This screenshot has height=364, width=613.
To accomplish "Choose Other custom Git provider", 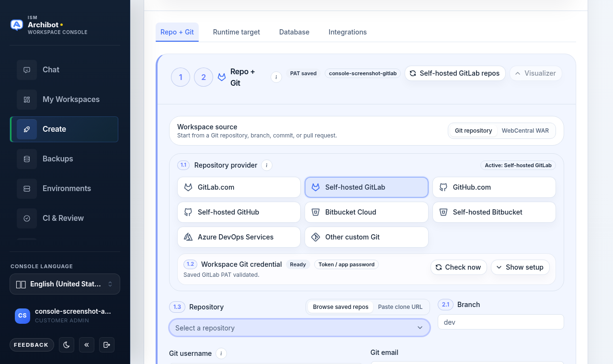I will click(x=366, y=237).
